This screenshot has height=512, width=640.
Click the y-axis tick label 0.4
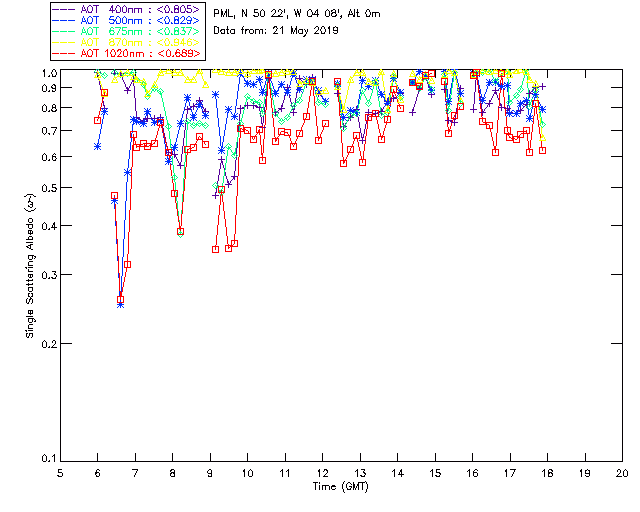point(49,226)
